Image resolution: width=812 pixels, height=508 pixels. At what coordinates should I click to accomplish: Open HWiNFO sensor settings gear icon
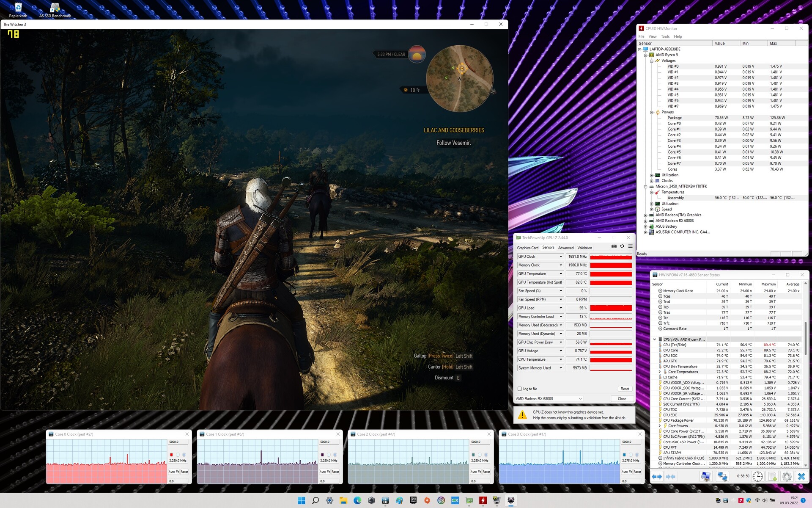coord(787,477)
